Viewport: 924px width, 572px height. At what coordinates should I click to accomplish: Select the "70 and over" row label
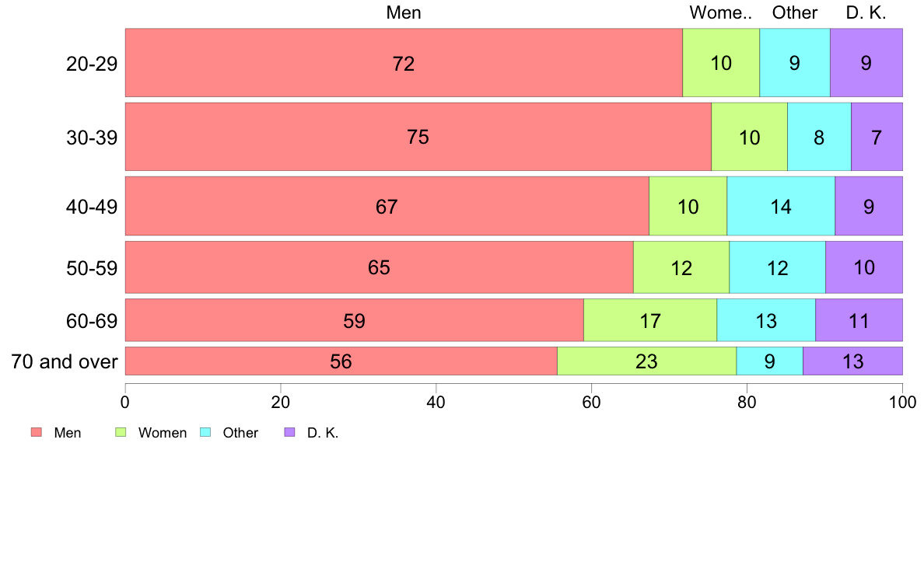[x=64, y=361]
